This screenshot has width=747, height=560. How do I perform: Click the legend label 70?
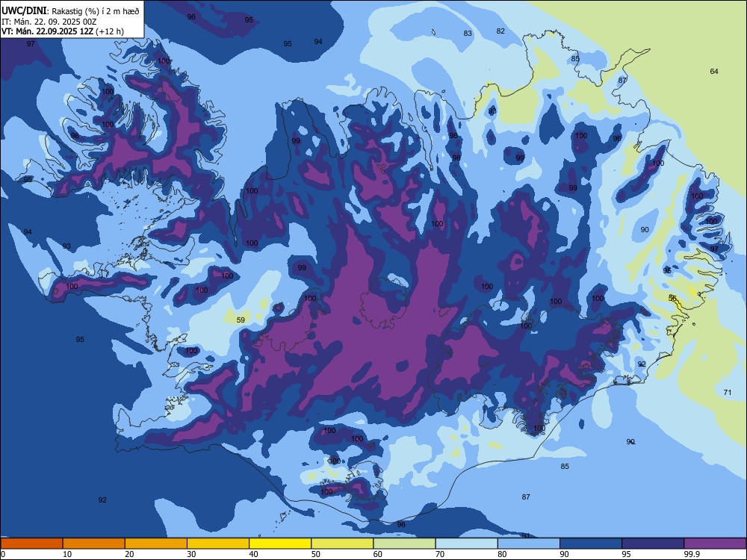(440, 554)
